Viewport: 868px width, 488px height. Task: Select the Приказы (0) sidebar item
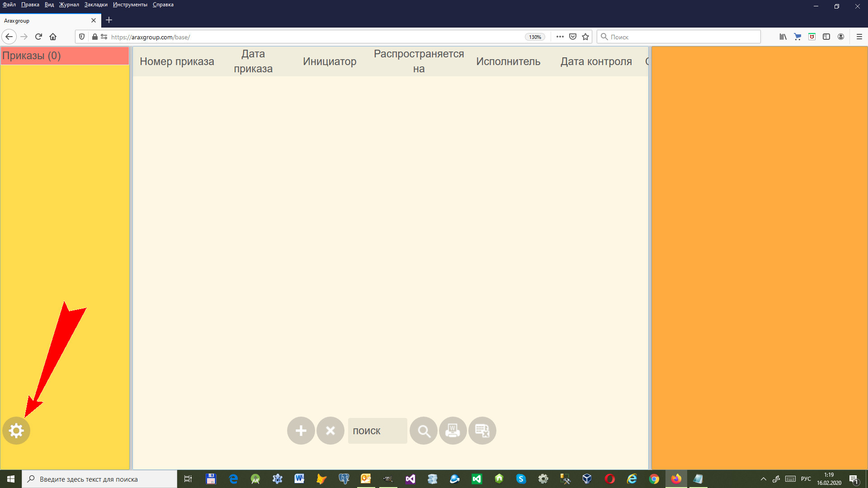65,56
